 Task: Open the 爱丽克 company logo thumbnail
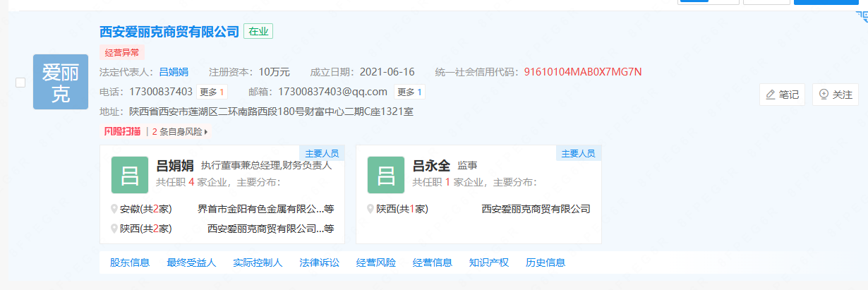click(x=61, y=82)
